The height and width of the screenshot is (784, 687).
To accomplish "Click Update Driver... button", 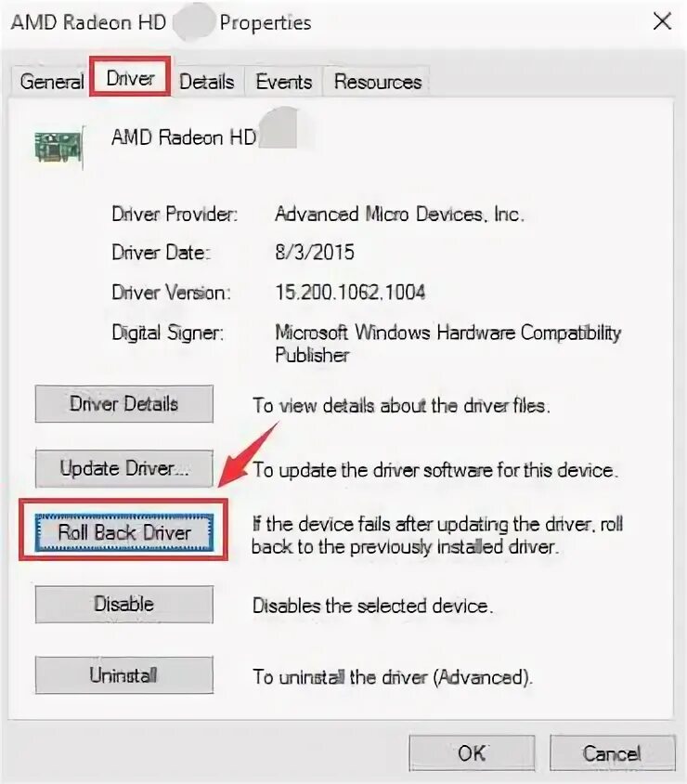I will tap(123, 468).
